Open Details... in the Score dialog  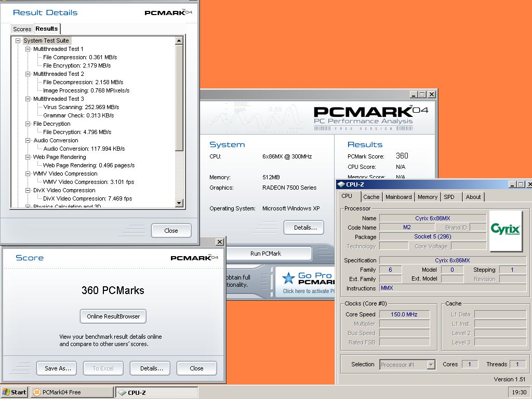[x=150, y=368]
